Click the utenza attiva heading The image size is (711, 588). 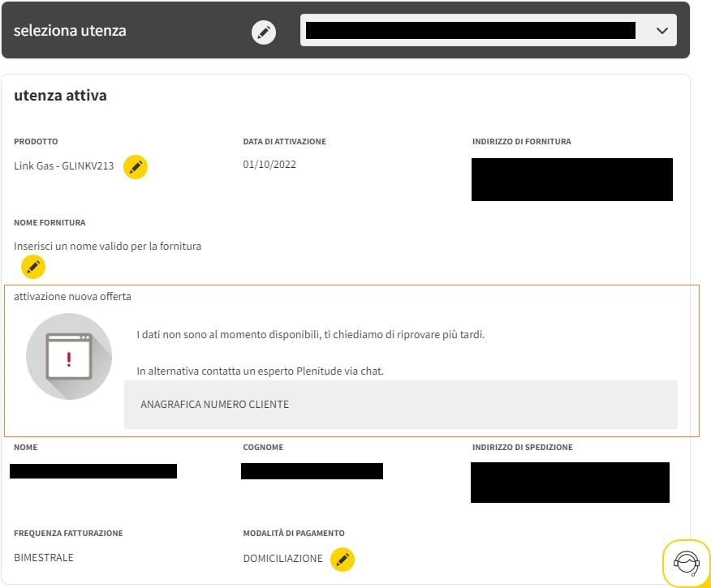coord(60,96)
